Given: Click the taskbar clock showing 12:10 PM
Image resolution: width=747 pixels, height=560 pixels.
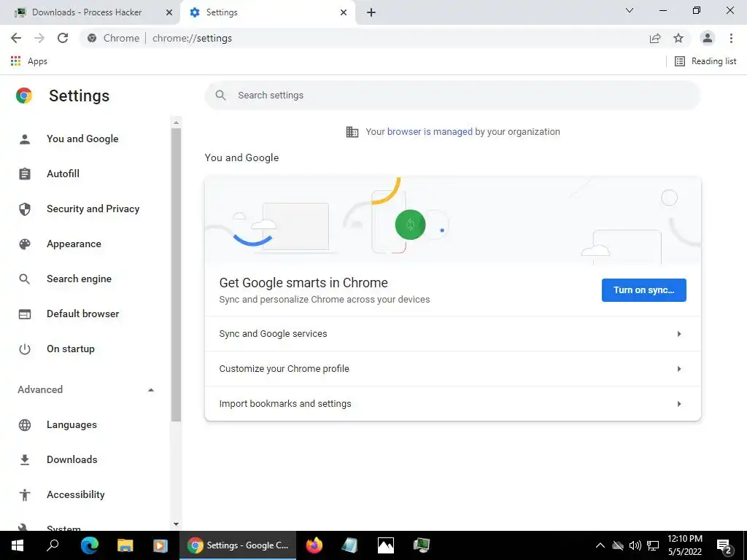Looking at the screenshot, I should [x=684, y=545].
